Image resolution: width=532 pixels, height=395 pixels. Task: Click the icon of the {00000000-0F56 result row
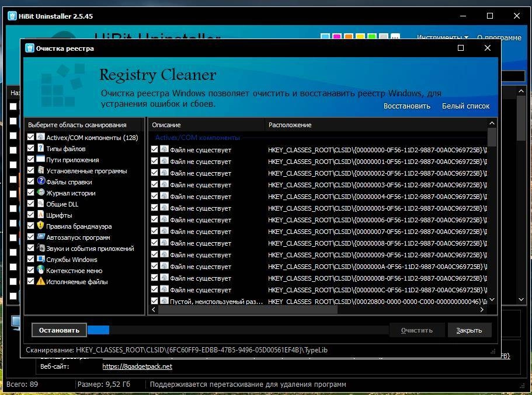pos(165,149)
